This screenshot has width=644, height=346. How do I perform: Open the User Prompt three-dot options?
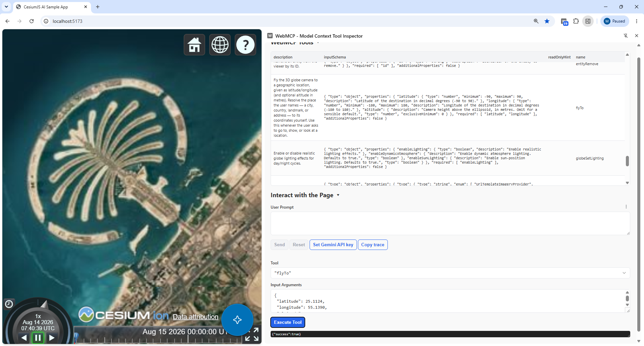(x=626, y=207)
